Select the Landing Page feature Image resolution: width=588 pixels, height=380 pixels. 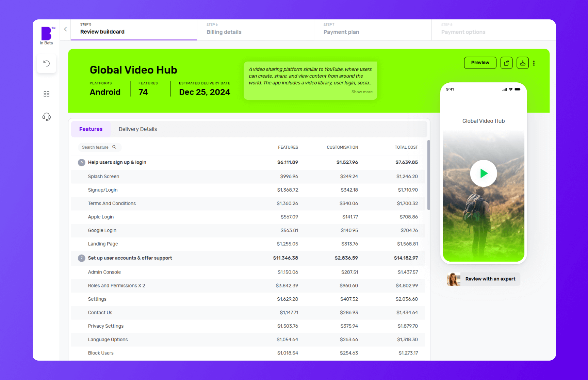(x=248, y=244)
